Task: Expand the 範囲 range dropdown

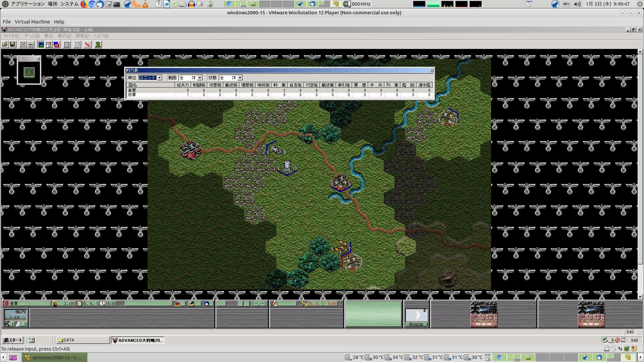Action: click(200, 78)
